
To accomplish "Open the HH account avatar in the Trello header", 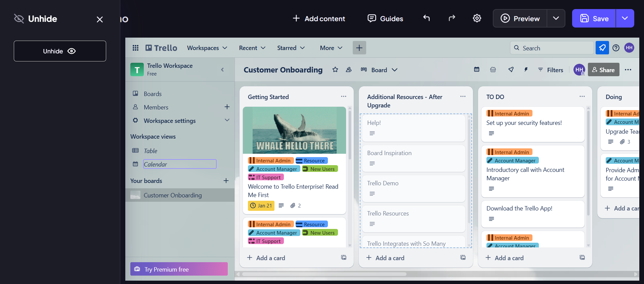I will (x=629, y=48).
